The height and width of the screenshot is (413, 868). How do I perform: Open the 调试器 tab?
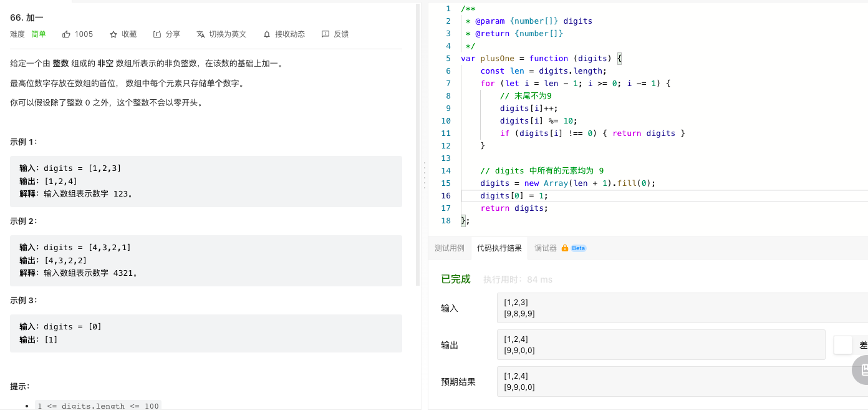pos(546,248)
